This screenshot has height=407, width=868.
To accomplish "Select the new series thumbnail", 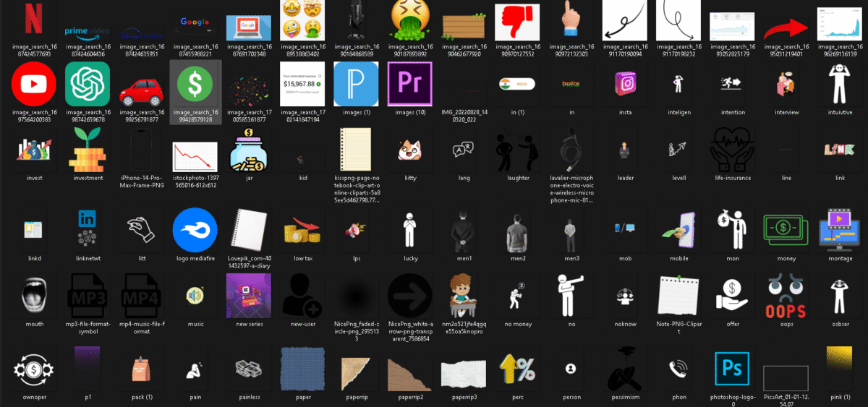I will (248, 296).
